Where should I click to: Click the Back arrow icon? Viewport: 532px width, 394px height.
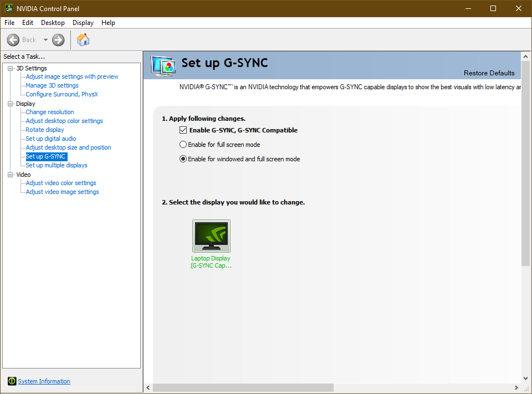[x=13, y=40]
